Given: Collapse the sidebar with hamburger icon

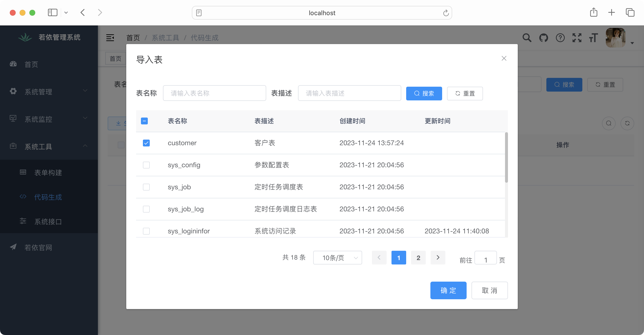Looking at the screenshot, I should point(111,38).
